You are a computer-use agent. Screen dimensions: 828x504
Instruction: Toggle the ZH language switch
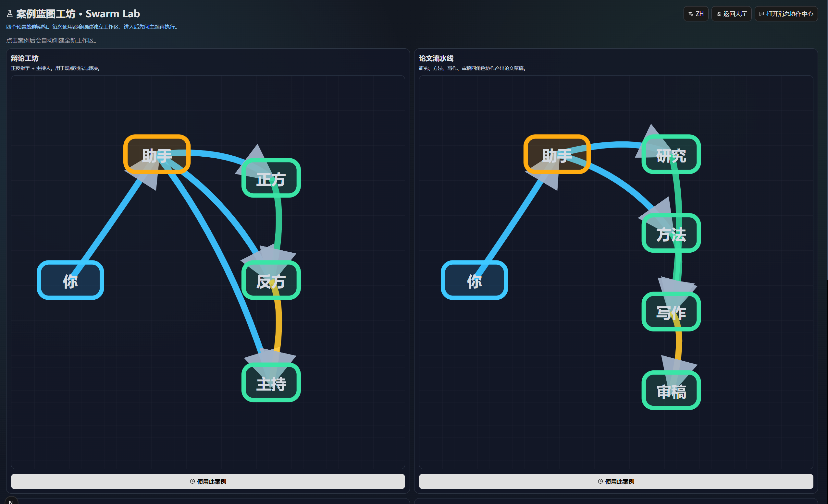click(696, 14)
